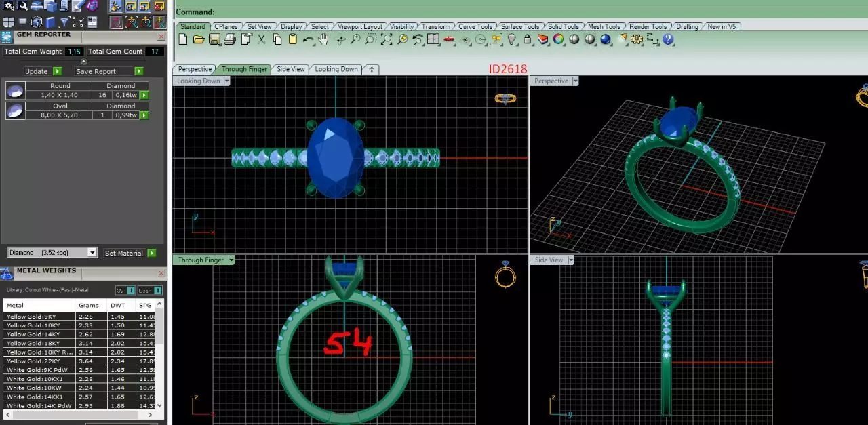This screenshot has height=425, width=868.
Task: Click the Round gem thumbnail
Action: [15, 90]
